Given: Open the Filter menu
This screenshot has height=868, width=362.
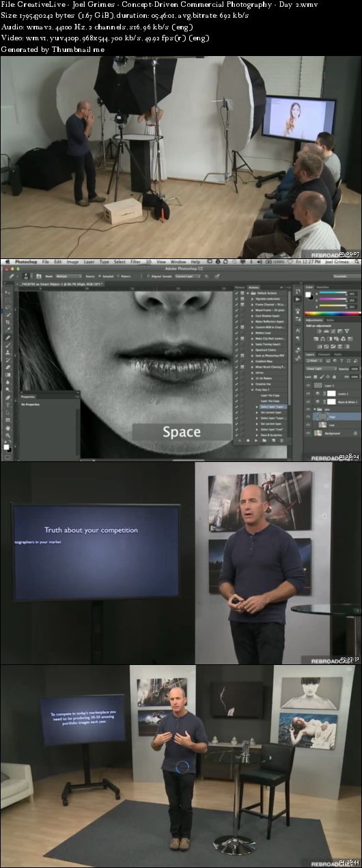Looking at the screenshot, I should pos(135,262).
